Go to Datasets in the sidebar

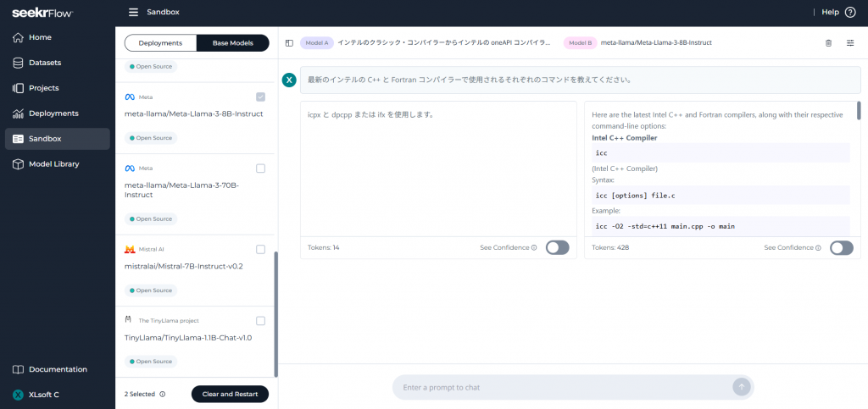[x=58, y=63]
